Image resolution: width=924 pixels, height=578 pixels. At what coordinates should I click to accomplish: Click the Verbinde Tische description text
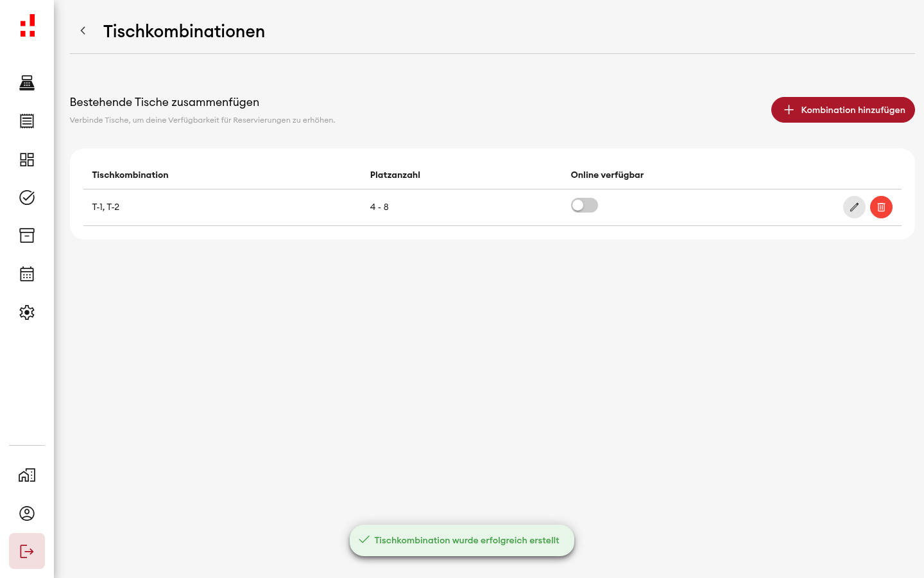203,120
